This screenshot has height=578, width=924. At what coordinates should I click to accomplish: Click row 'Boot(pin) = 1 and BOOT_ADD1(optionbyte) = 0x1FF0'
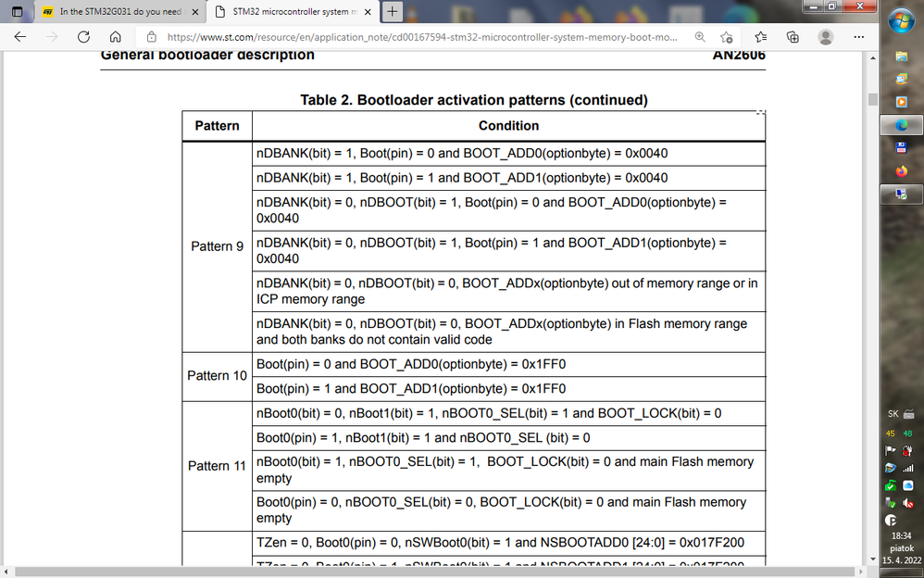pyautogui.click(x=508, y=389)
